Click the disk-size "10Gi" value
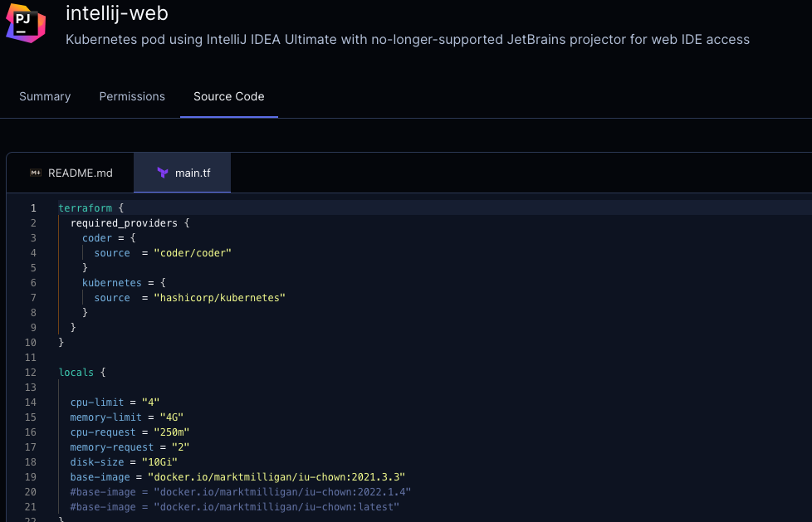This screenshot has height=522, width=812. click(159, 462)
